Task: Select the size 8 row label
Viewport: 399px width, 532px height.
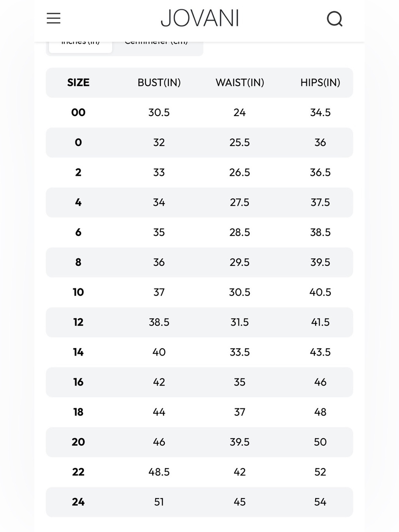Action: click(78, 262)
